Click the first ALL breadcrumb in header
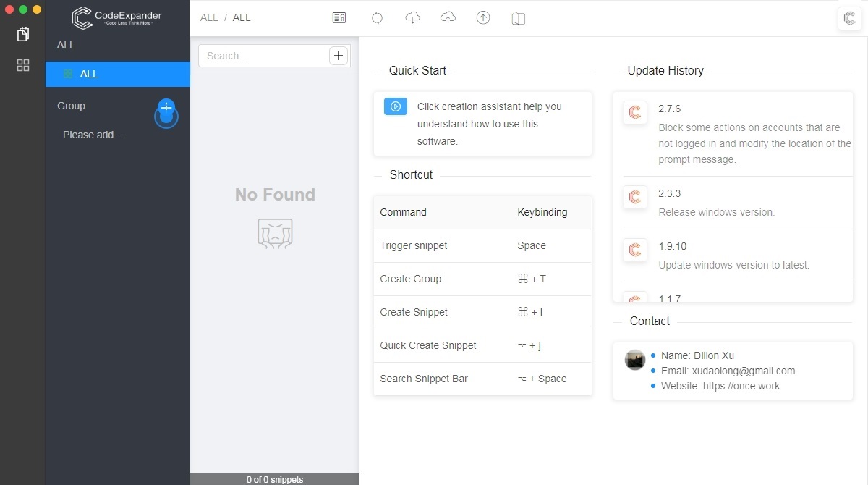The width and height of the screenshot is (868, 485). click(x=209, y=17)
